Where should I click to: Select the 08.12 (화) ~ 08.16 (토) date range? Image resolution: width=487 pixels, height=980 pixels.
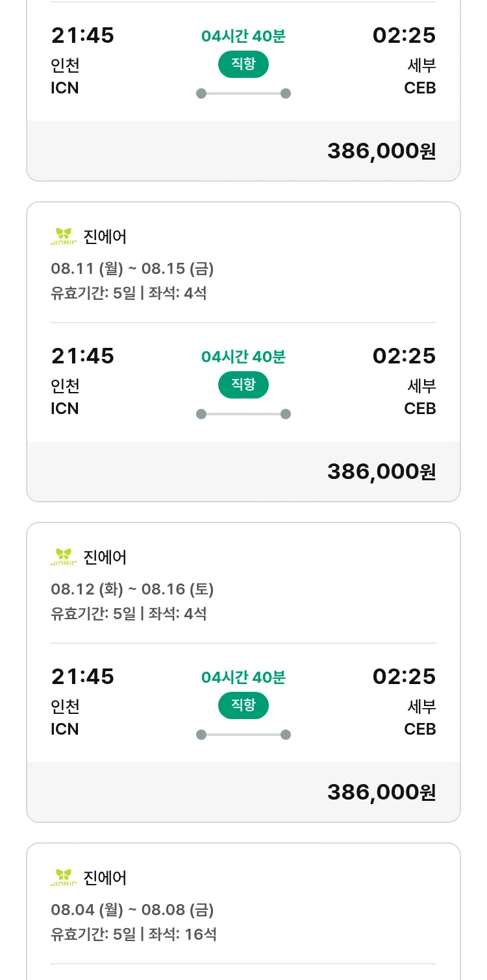(x=132, y=589)
